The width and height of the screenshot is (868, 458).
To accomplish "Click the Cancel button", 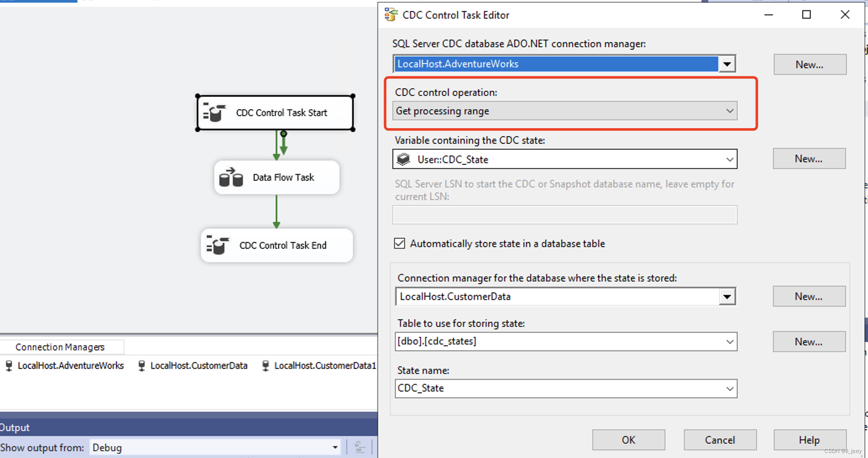I will pos(720,440).
